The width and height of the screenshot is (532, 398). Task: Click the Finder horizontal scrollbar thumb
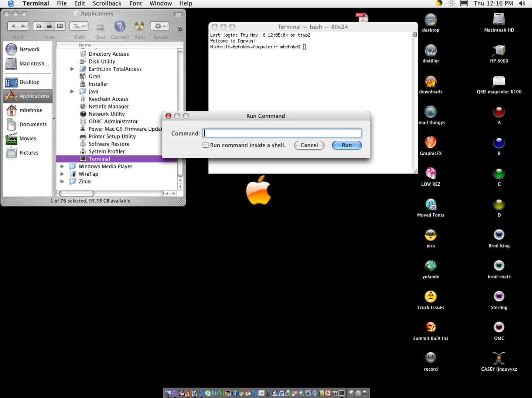point(76,193)
